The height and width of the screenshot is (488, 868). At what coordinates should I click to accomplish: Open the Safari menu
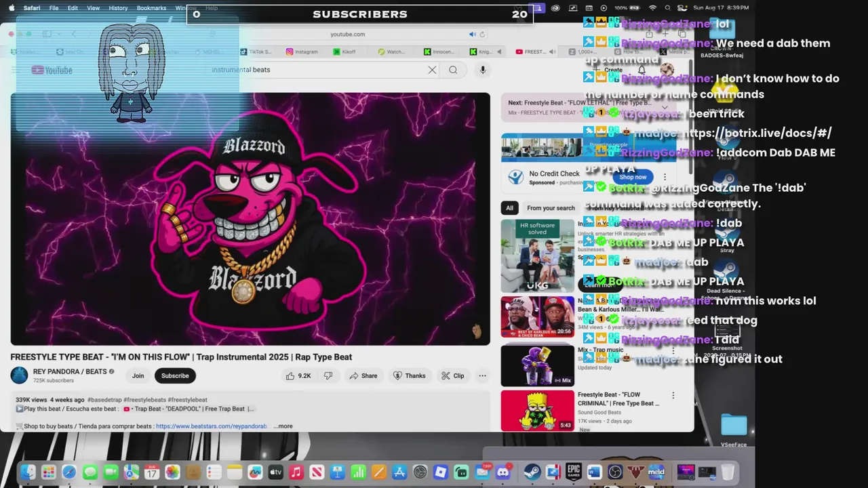[x=32, y=8]
